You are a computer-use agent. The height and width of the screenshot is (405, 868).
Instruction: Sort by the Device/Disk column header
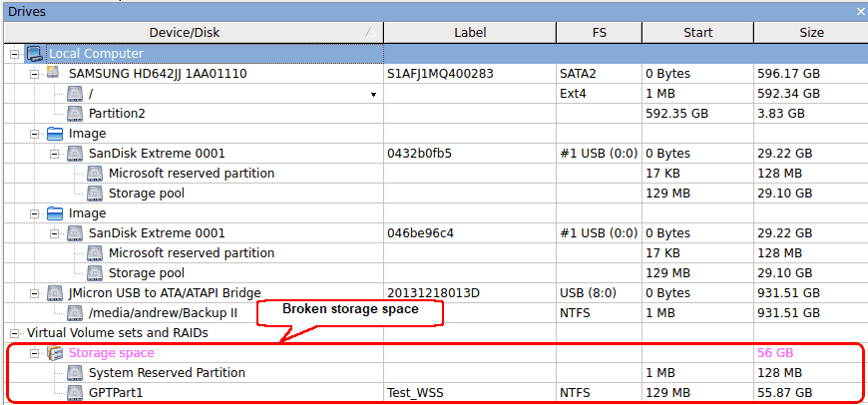pos(194,33)
